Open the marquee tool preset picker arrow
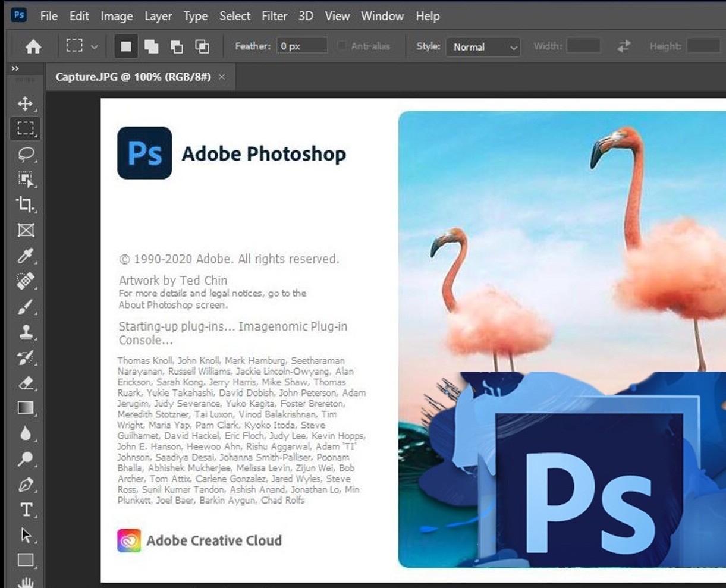 pos(94,46)
